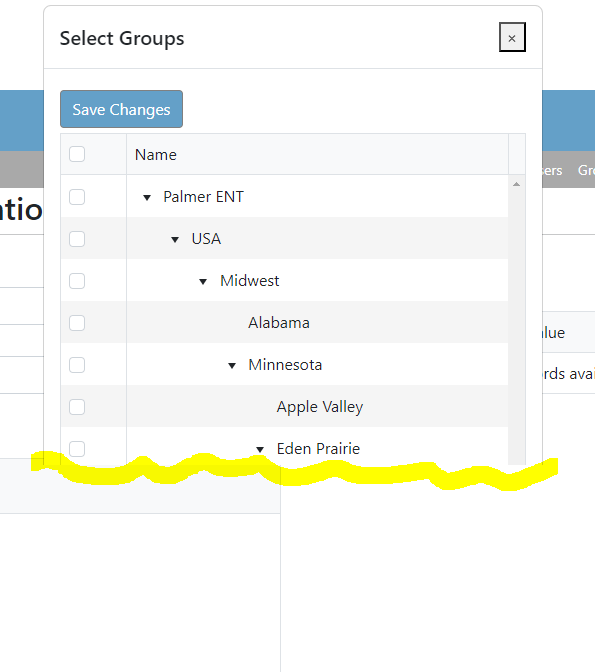Close the Select Groups dialog

[512, 37]
